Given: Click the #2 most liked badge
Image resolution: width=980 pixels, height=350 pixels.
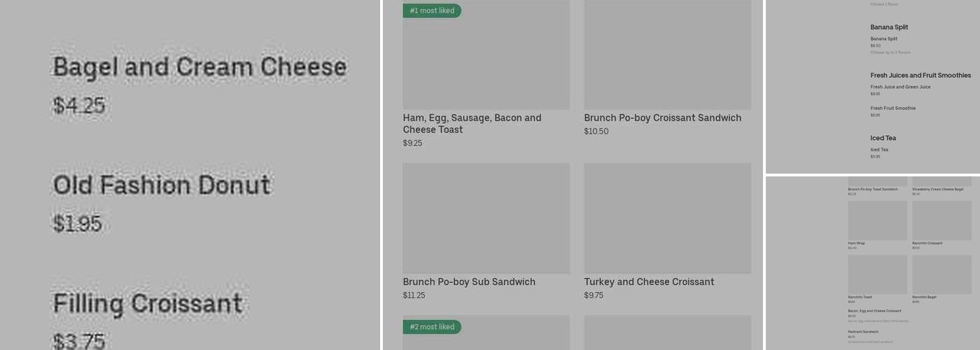Looking at the screenshot, I should point(432,327).
